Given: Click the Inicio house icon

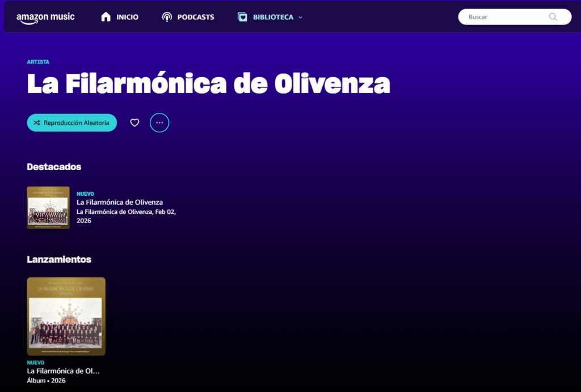Looking at the screenshot, I should 106,16.
